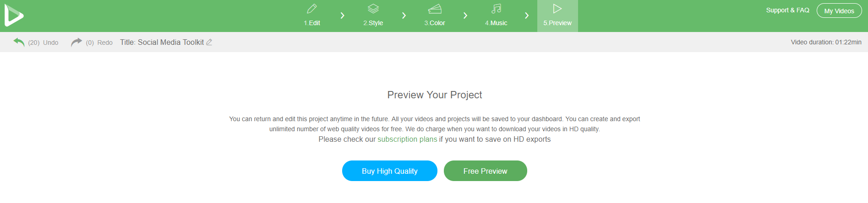Click the Style step layers icon
Screen dimensions: 868x203
point(373,9)
